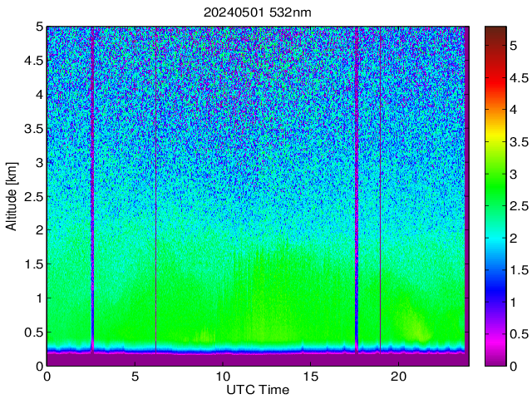Click the thick magenta stripe near UTC 2.6
Screen dimensions: 532x399
click(x=92, y=190)
